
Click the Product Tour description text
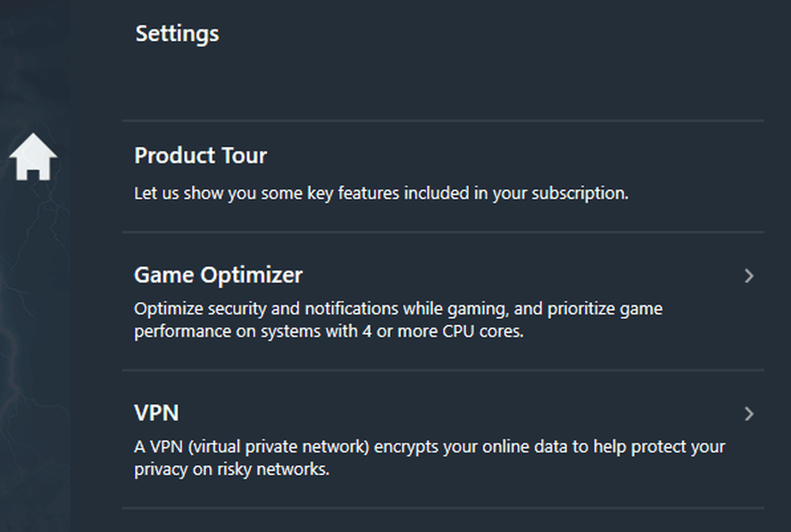pos(381,193)
